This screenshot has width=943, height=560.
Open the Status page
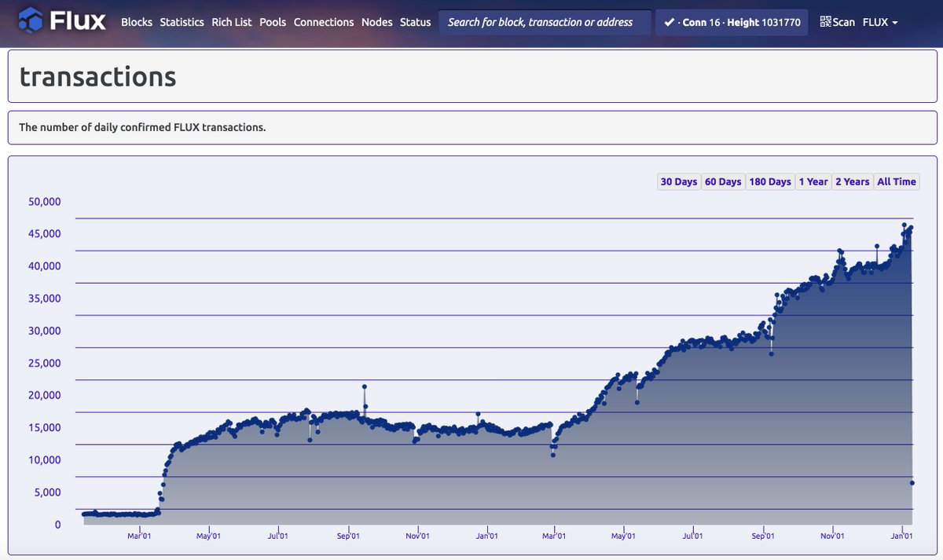point(415,22)
